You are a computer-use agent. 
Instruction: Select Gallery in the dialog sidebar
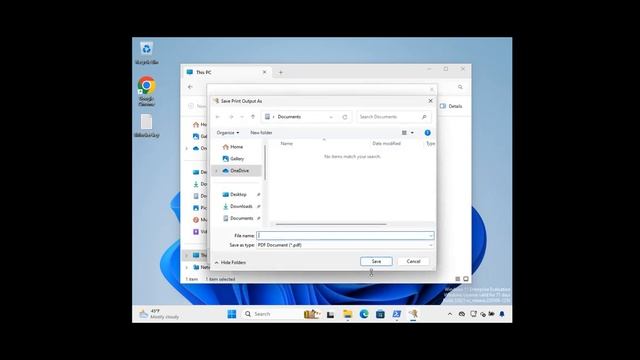(237, 158)
